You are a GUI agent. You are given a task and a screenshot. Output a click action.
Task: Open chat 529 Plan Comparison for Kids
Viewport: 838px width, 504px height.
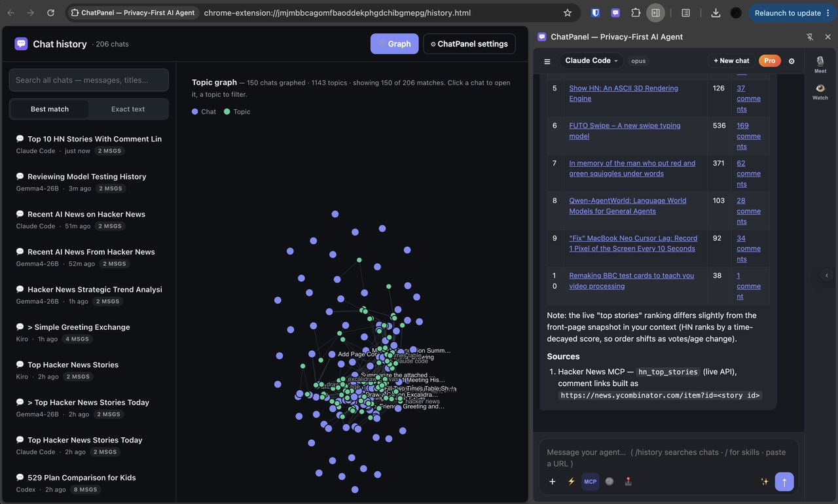coord(89,483)
